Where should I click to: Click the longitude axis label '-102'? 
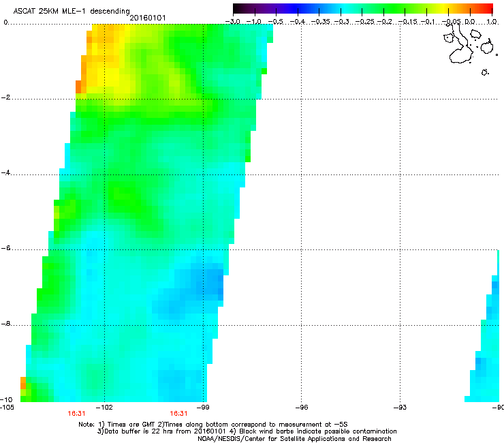104,407
